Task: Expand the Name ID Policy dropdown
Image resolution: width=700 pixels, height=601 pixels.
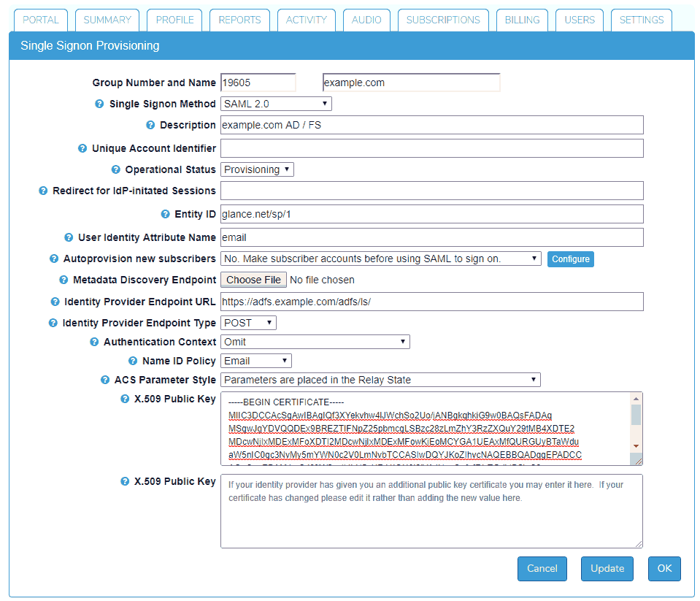Action: click(x=255, y=361)
